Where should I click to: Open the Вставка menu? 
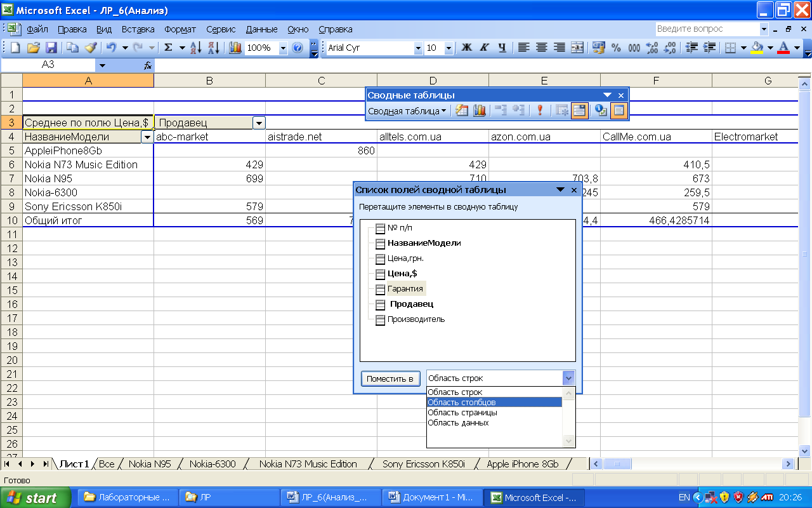point(138,29)
